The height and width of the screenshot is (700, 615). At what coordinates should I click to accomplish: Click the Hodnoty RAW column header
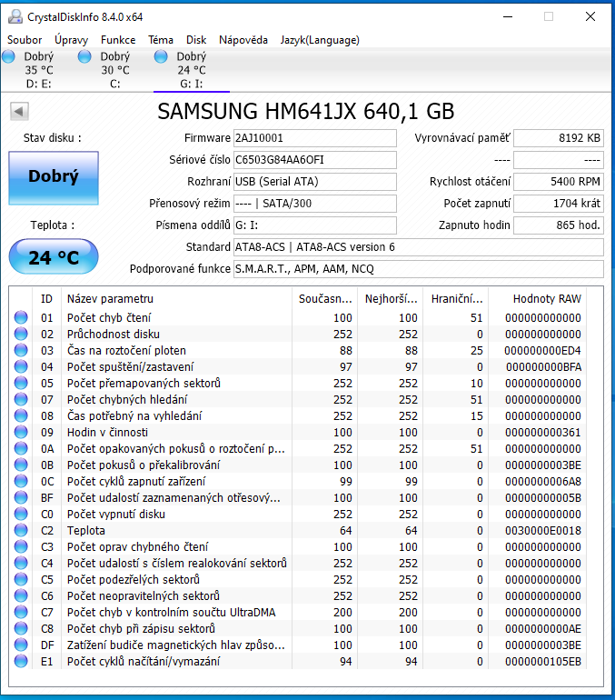(538, 299)
